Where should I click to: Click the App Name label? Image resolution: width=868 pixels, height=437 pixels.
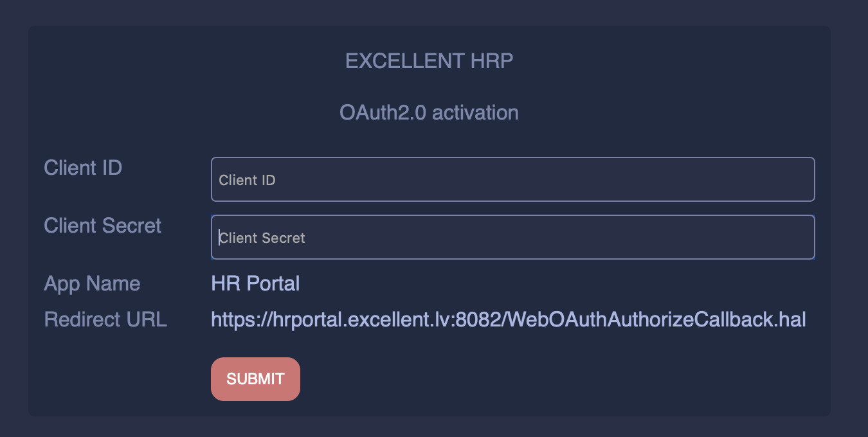pyautogui.click(x=92, y=284)
